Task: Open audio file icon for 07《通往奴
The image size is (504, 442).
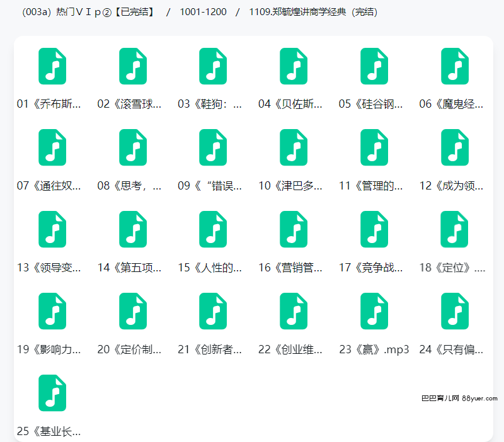Action: (52, 147)
